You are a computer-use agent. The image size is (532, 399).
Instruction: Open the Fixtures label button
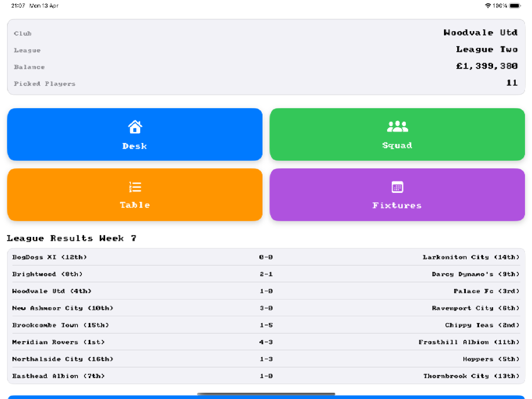[397, 194]
